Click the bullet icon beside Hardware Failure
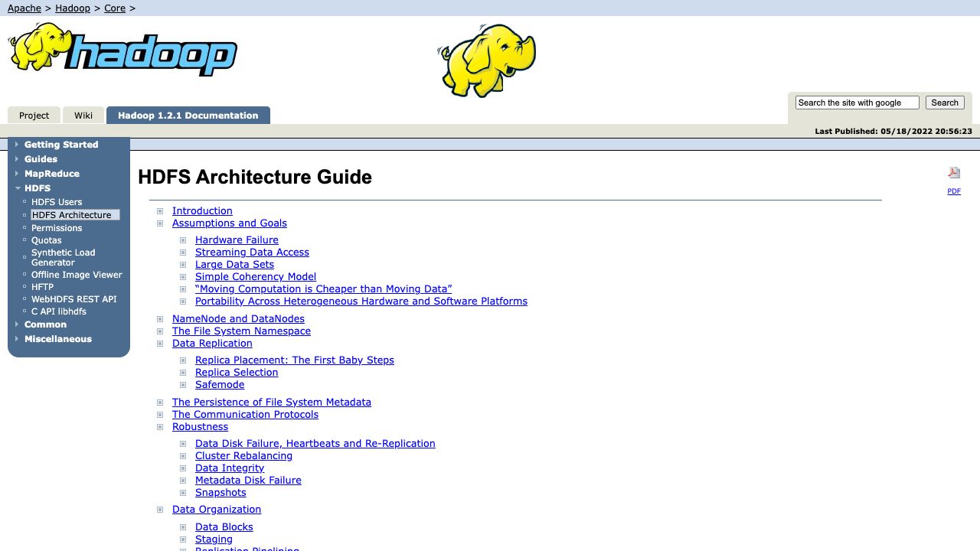Image resolution: width=980 pixels, height=551 pixels. [x=183, y=240]
